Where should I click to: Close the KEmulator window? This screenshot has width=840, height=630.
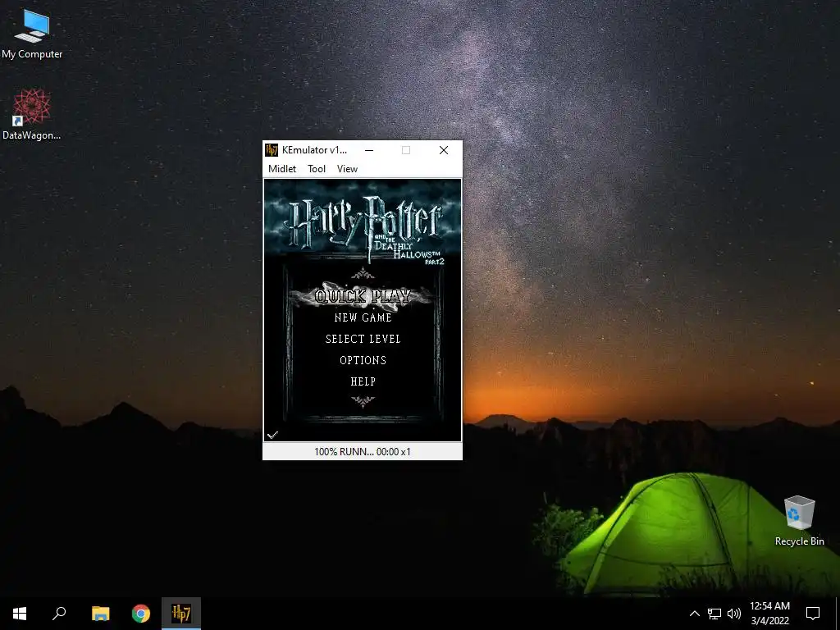[444, 150]
